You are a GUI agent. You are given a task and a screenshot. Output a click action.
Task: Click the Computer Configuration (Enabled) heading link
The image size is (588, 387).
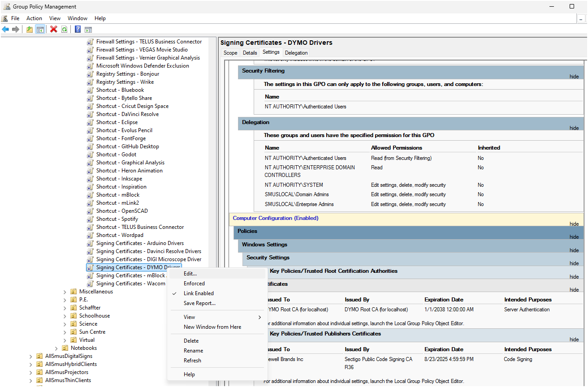276,218
